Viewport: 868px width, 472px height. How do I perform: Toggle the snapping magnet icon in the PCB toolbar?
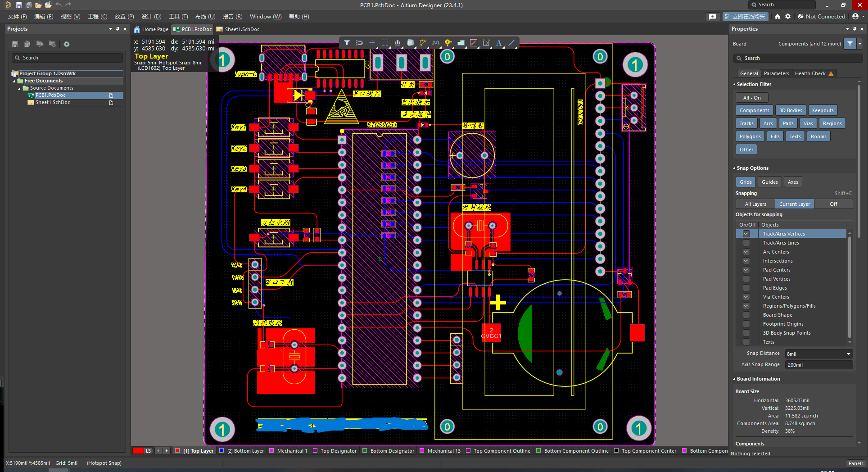tap(359, 43)
